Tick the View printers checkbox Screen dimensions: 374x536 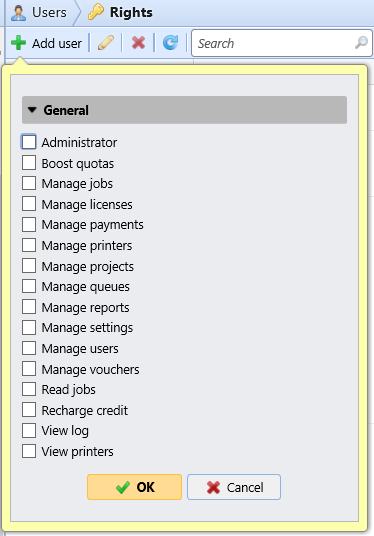click(29, 451)
